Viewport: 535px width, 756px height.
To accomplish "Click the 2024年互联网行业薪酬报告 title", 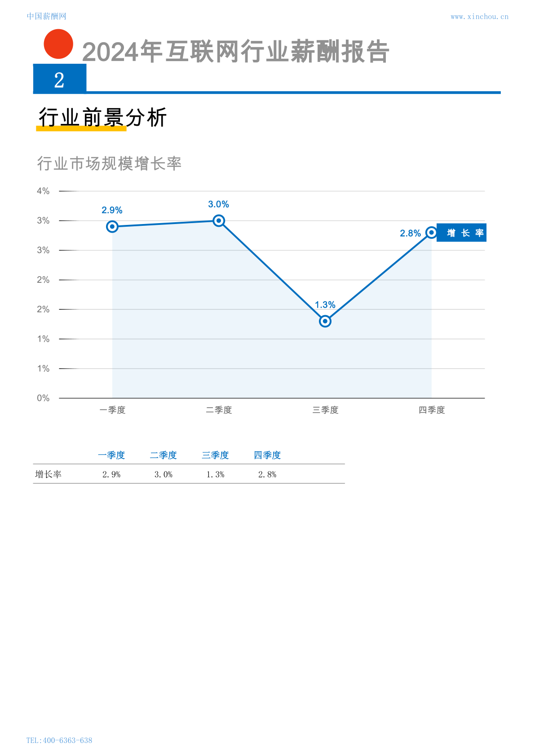I will click(x=236, y=51).
